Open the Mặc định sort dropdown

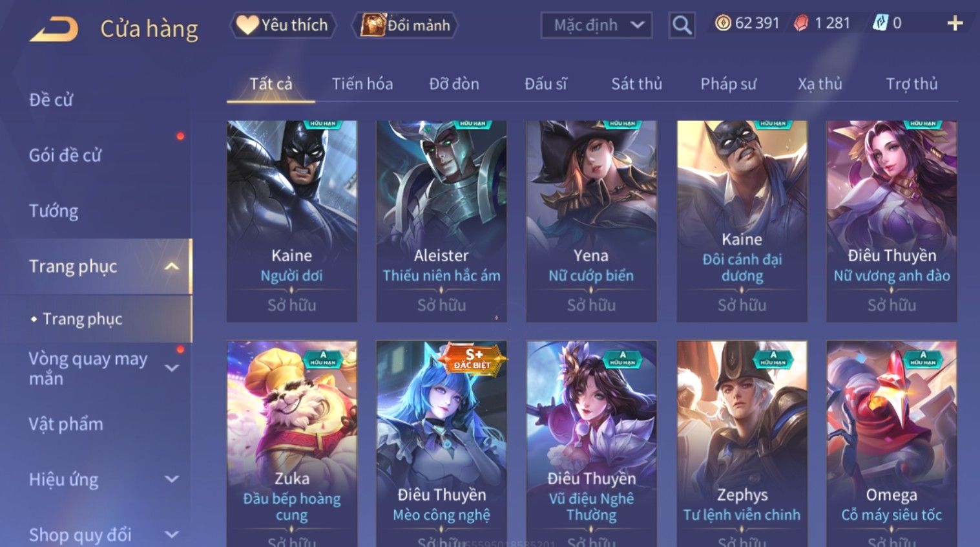pos(596,25)
